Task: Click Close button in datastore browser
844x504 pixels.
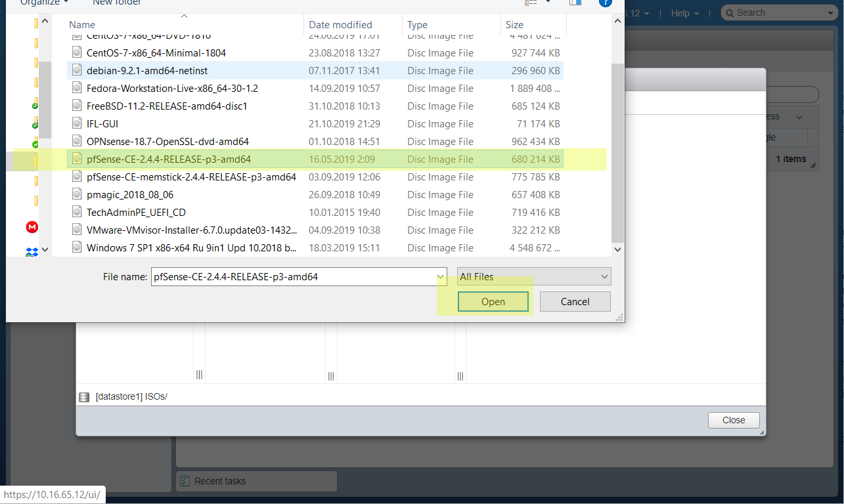Action: coord(734,420)
